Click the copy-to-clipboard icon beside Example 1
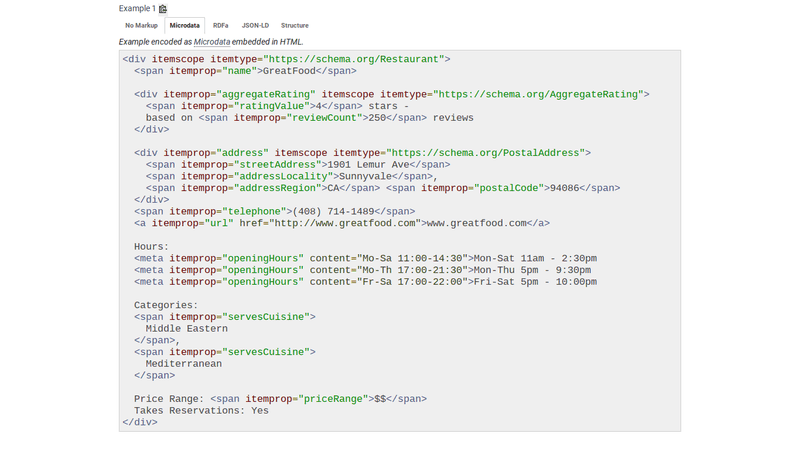 click(163, 9)
